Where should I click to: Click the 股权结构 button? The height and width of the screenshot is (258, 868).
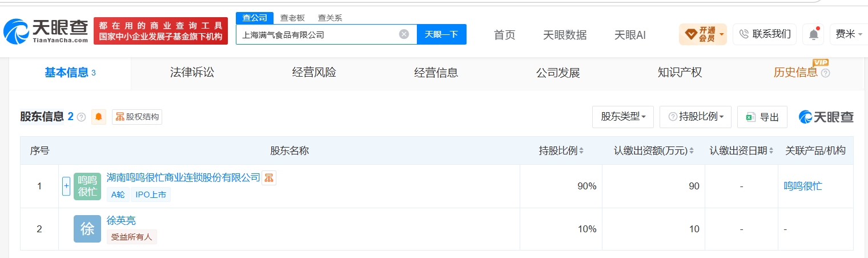(x=137, y=117)
